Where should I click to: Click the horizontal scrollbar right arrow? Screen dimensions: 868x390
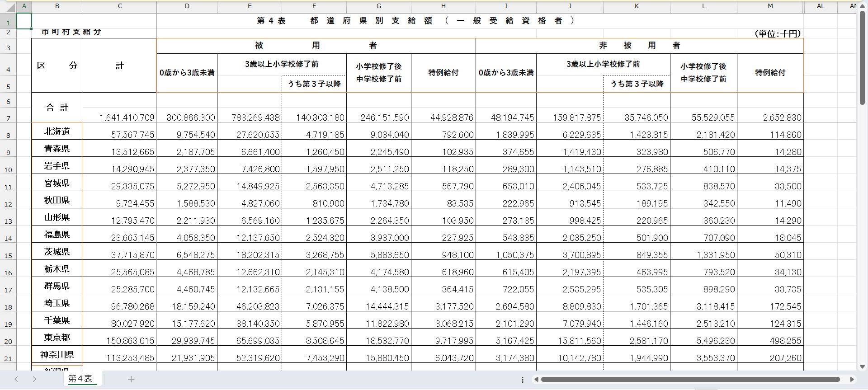852,380
